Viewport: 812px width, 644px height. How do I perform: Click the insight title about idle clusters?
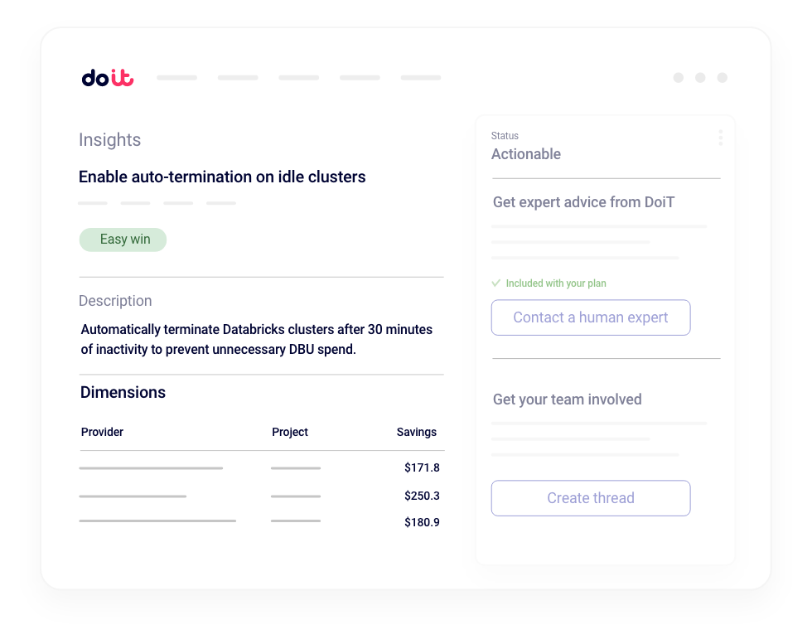pyautogui.click(x=222, y=177)
